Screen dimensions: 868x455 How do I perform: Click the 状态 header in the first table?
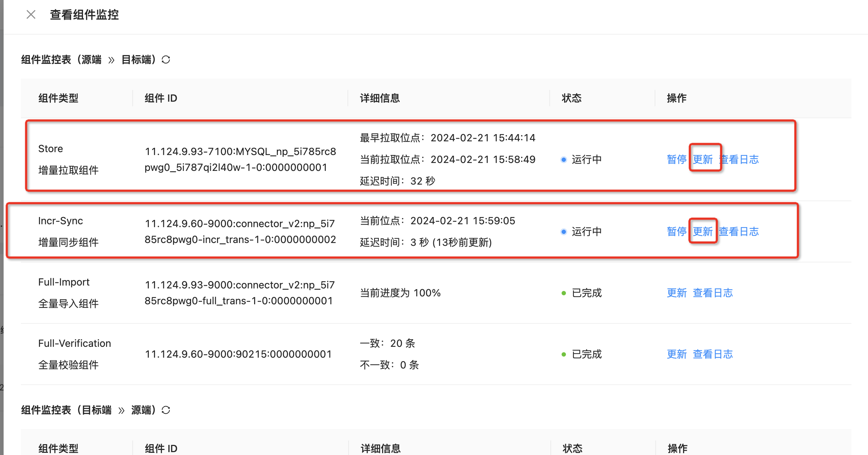click(572, 98)
